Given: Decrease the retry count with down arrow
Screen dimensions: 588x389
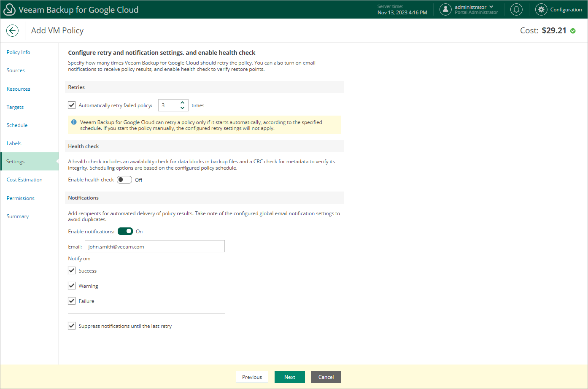Looking at the screenshot, I should (x=182, y=108).
